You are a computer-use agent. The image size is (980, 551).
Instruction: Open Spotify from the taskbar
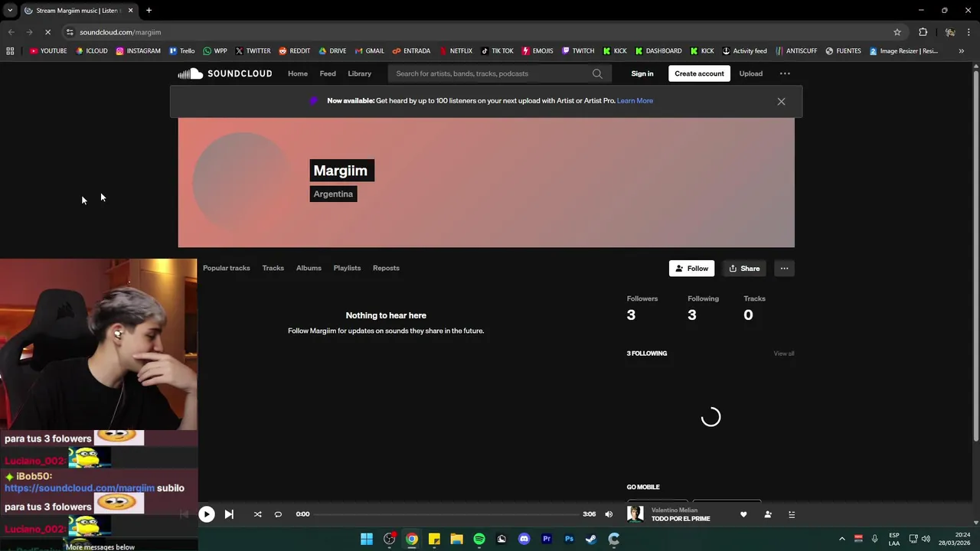pyautogui.click(x=479, y=539)
